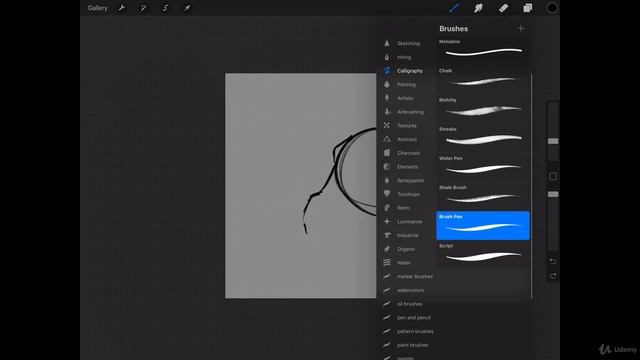
Task: Undo the last stroke
Action: (x=553, y=261)
